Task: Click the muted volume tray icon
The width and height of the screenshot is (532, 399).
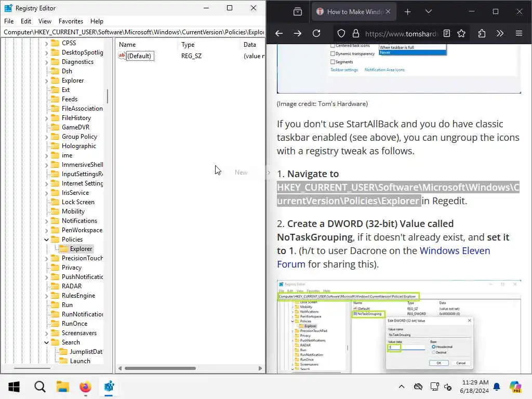Action: (448, 387)
